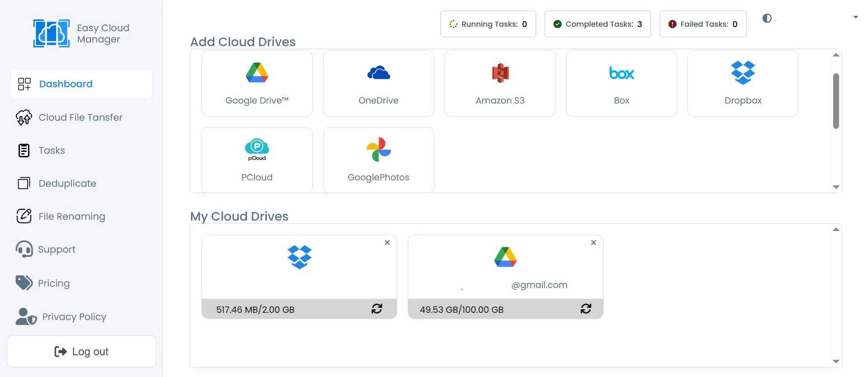868x377 pixels.
Task: Open the Dashboard page
Action: [x=81, y=84]
